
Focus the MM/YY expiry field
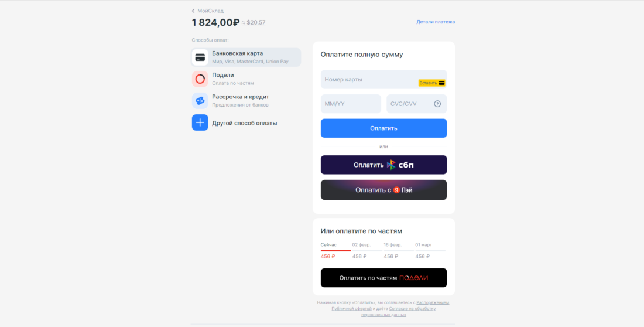point(351,104)
